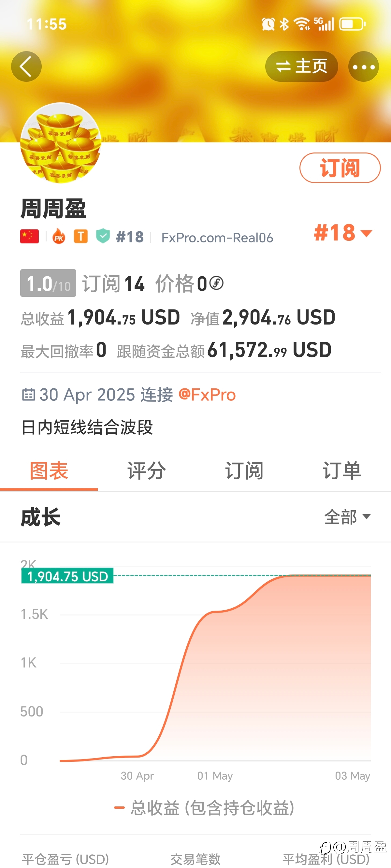The image size is (391, 868).
Task: Tap the orange T badge icon
Action: point(81,236)
